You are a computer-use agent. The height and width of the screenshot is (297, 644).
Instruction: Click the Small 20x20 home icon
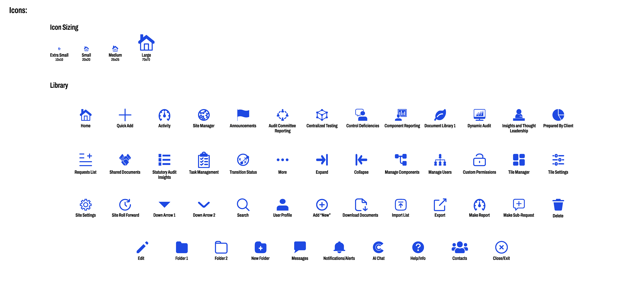point(86,49)
